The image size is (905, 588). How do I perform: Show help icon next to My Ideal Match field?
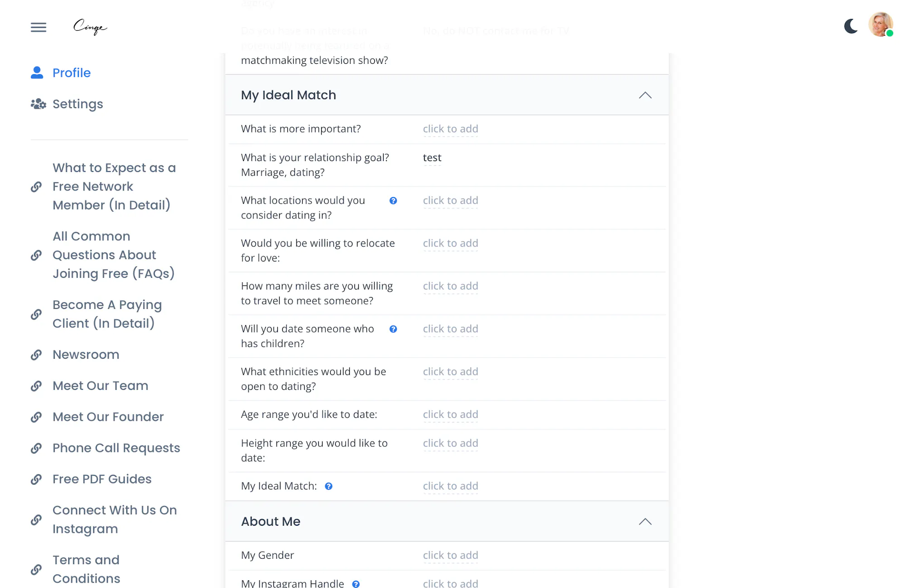(329, 486)
